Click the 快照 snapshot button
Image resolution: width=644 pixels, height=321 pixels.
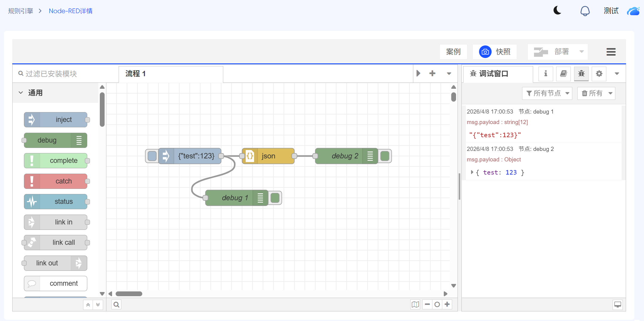(495, 52)
